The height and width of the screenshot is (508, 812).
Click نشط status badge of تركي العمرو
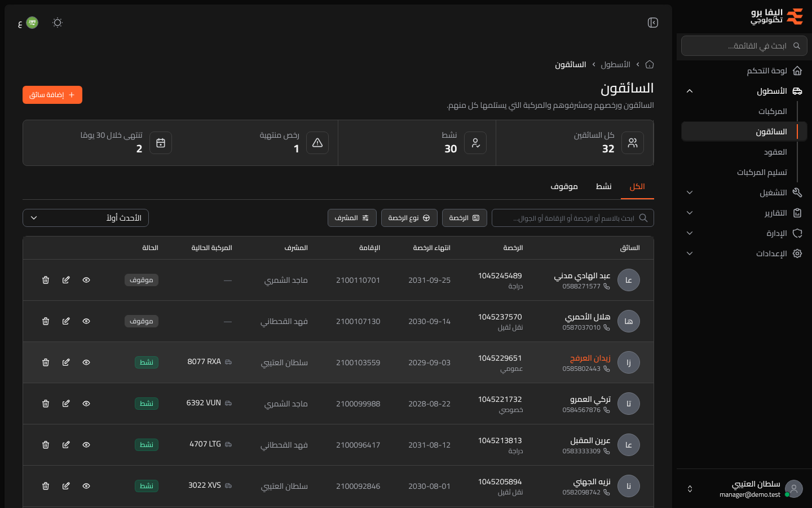coord(147,404)
